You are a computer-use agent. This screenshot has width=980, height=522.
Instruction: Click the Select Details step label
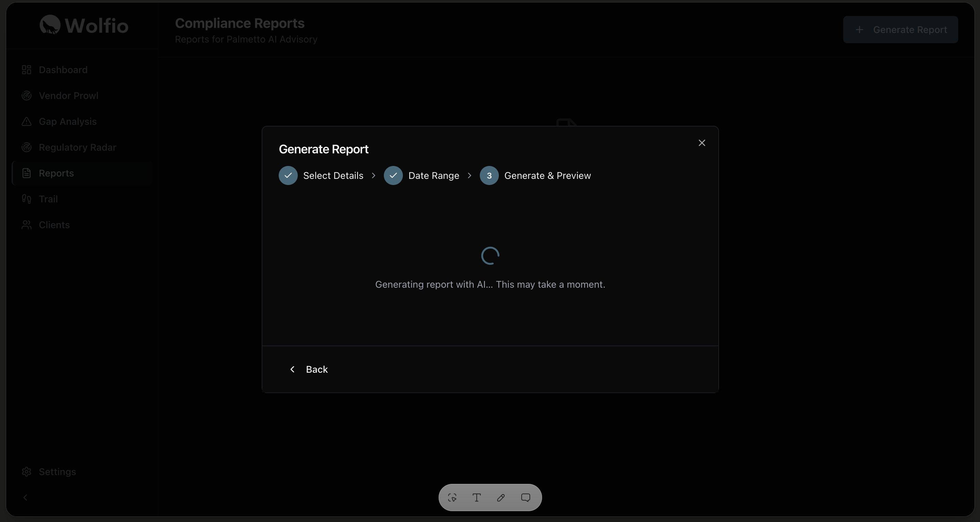click(x=333, y=176)
